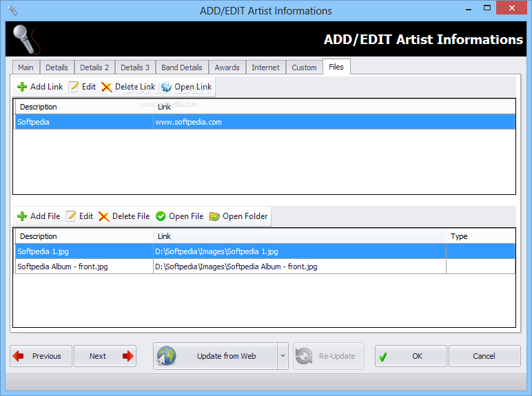Click the red right arrow on Next
Viewport: 532px width, 396px height.
[x=128, y=356]
